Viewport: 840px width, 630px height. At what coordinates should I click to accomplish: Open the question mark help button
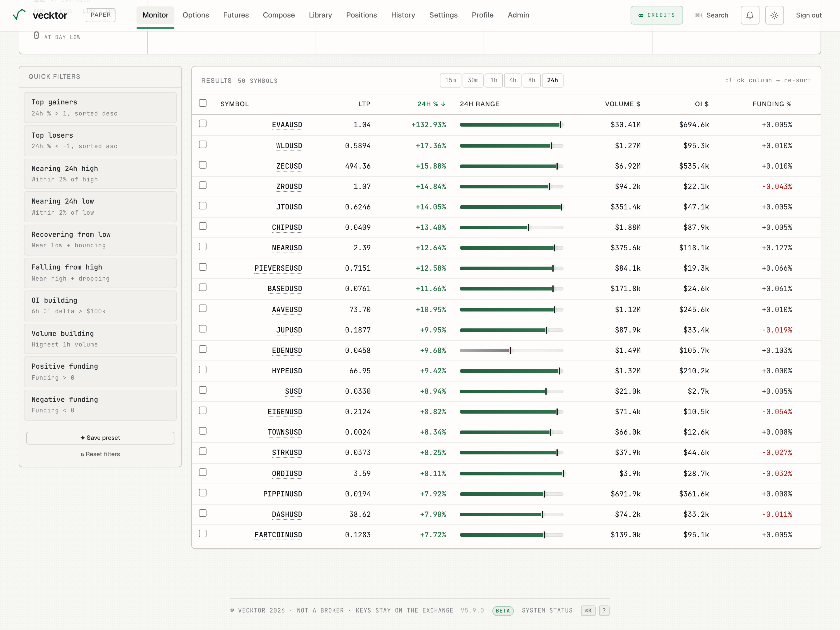tap(604, 610)
